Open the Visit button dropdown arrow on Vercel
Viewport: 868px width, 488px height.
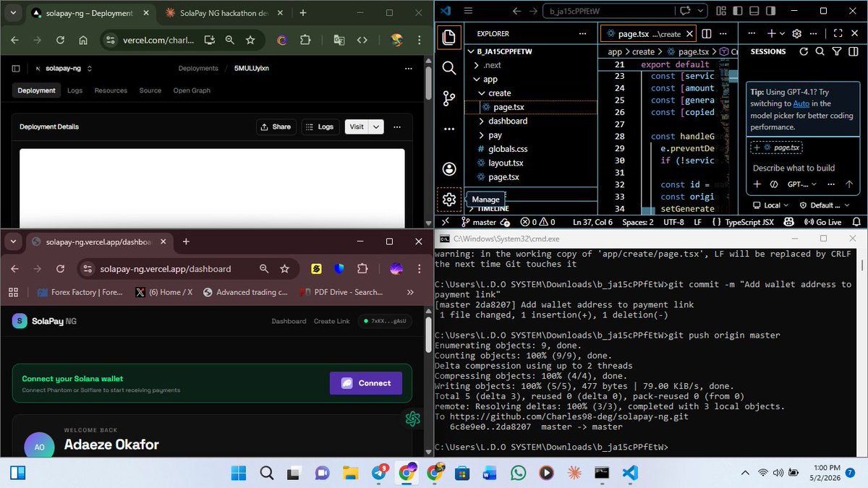click(376, 127)
